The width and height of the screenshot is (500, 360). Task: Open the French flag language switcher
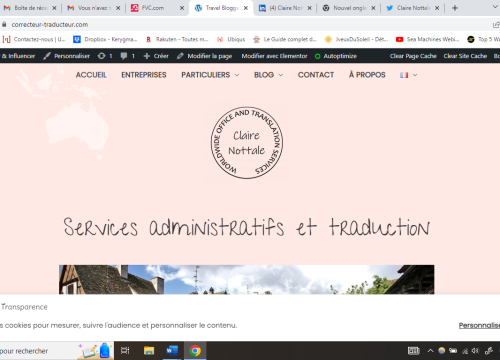408,75
